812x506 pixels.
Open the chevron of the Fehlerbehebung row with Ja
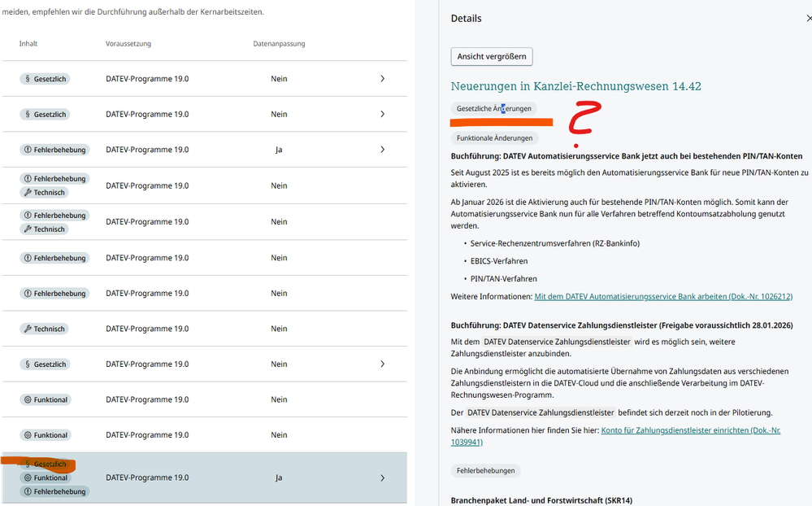(x=382, y=150)
